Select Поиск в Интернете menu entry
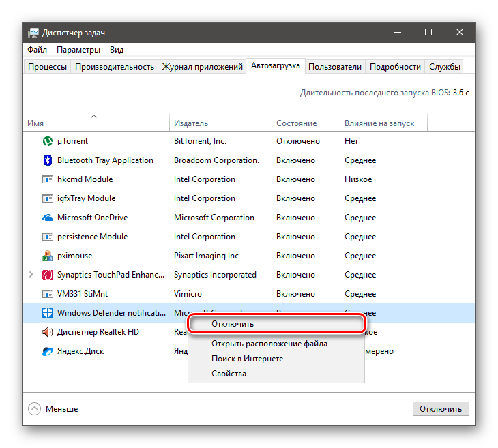The width and height of the screenshot is (498, 448). coord(276,359)
